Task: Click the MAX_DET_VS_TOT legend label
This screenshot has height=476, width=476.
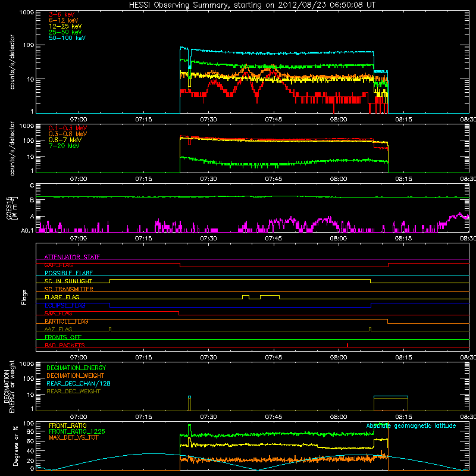Action: 73,437
